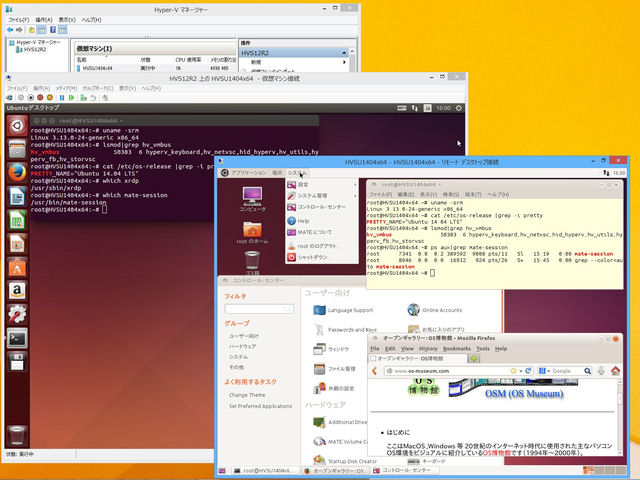Expand 設定 submenu in システム menu
The width and height of the screenshot is (640, 480).
click(322, 184)
